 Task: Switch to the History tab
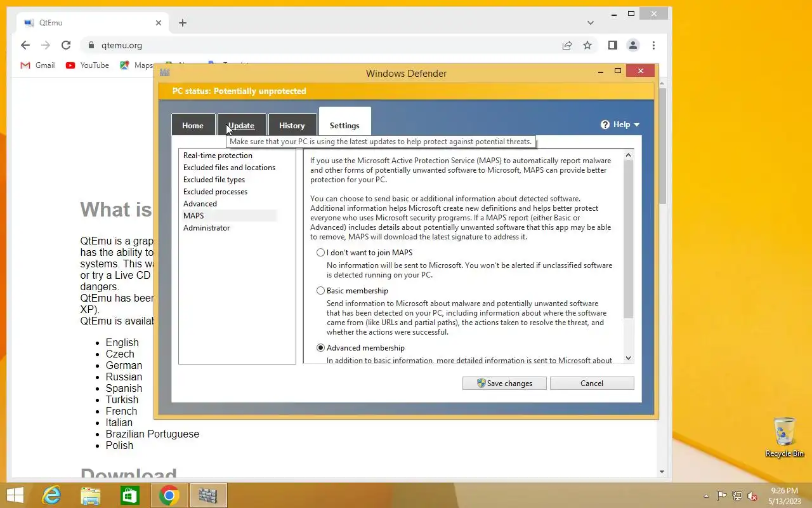292,125
